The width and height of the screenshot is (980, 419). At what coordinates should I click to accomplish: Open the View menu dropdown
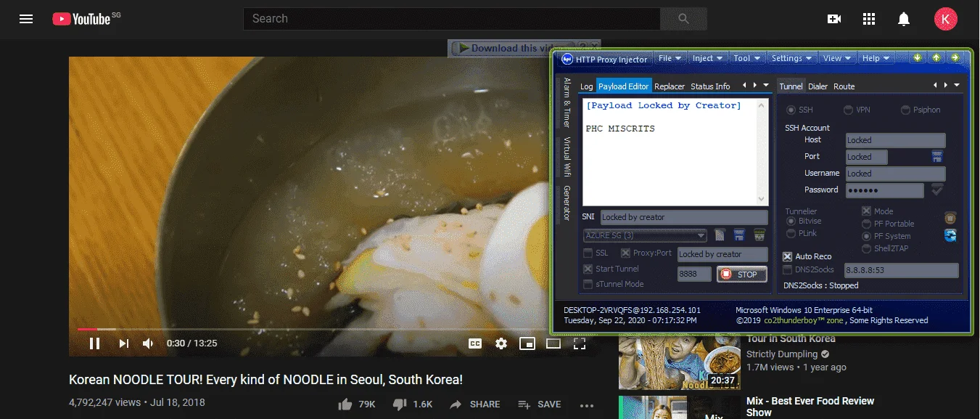coord(837,58)
